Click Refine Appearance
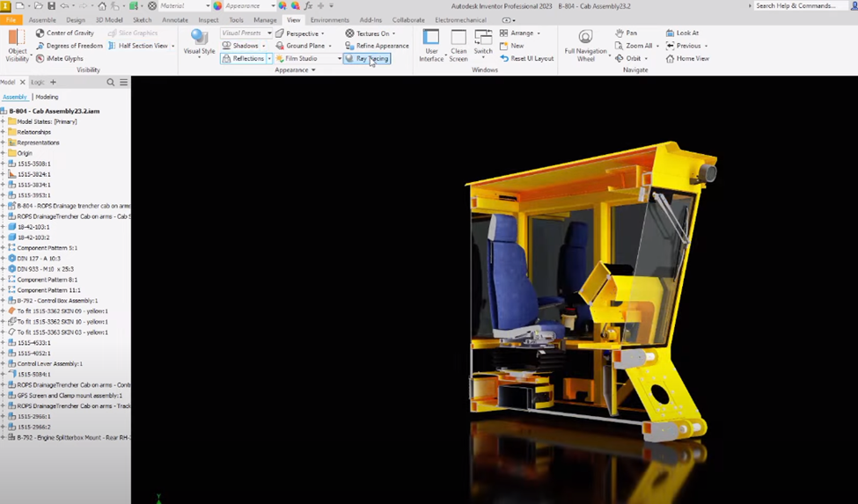 [x=377, y=46]
